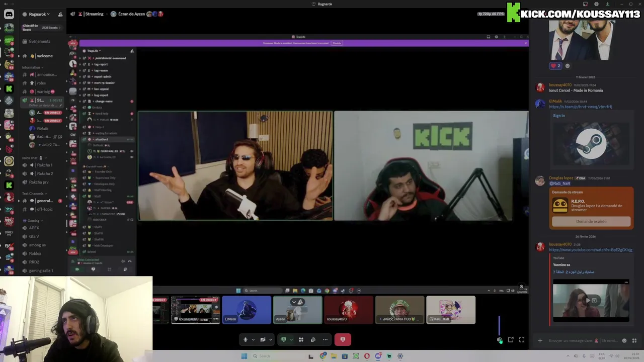Open more call options ellipsis
The image size is (644, 362).
click(325, 339)
